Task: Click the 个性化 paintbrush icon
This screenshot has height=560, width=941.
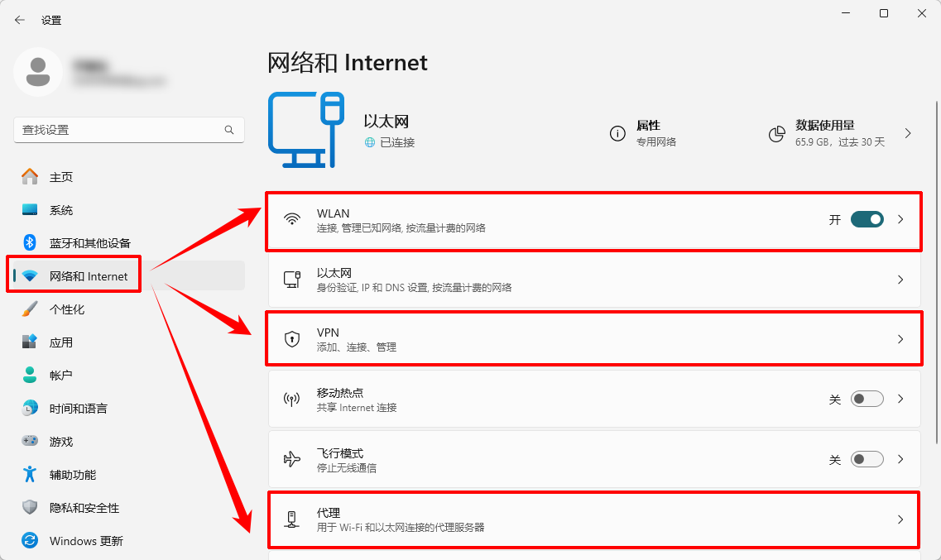Action: [x=30, y=309]
